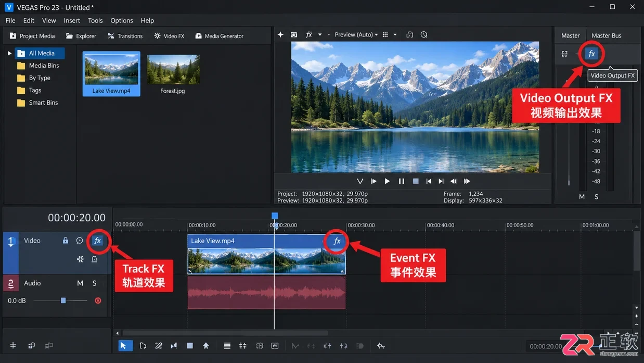Open the grid overlay dropdown arrow
Screen dimensions: 644x363
tap(395, 35)
